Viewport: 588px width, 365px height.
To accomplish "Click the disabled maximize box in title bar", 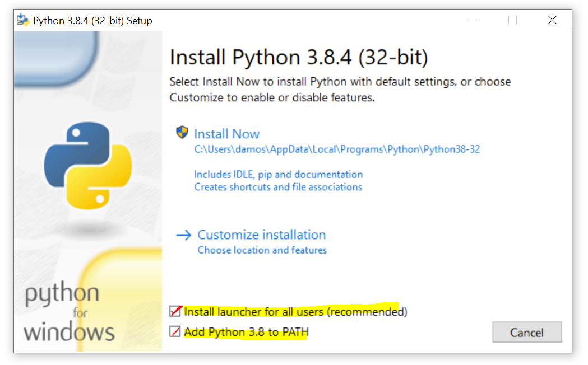I will pyautogui.click(x=513, y=20).
